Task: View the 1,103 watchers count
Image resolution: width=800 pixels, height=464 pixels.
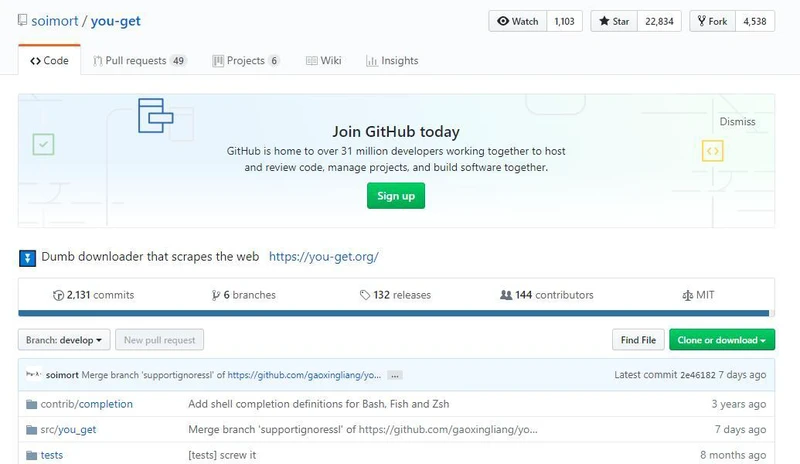Action: [564, 21]
